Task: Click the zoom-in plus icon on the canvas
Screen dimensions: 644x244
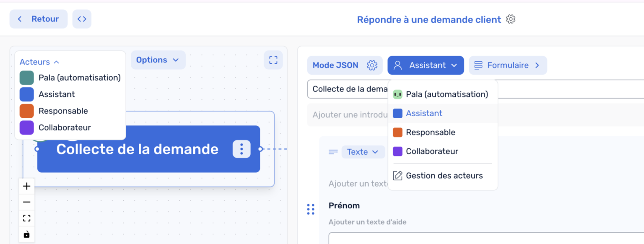Action: (26, 186)
